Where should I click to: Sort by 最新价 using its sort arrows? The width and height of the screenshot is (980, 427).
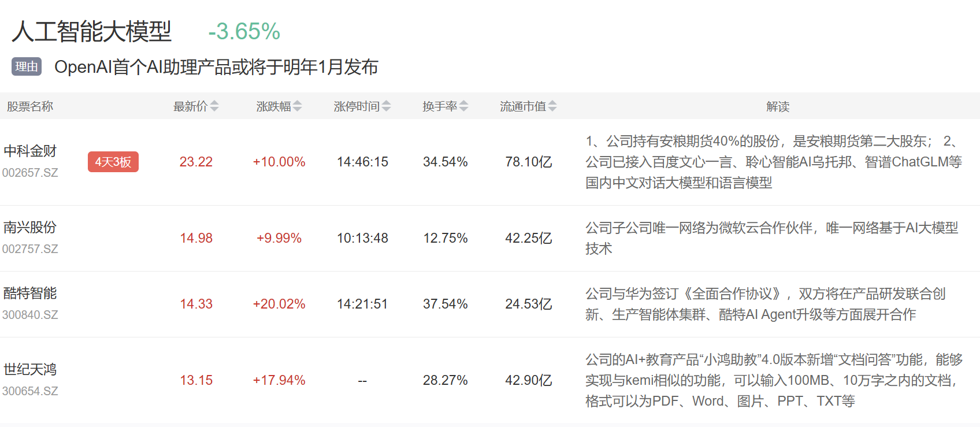pyautogui.click(x=214, y=106)
